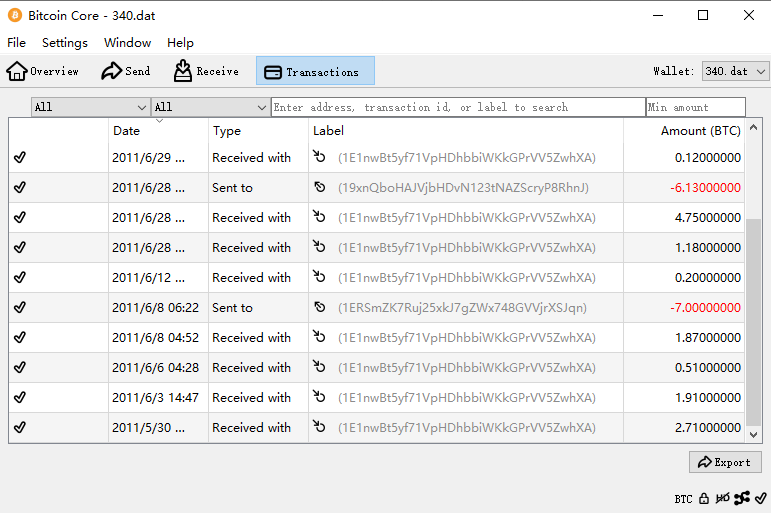Click the wallet encryption lock icon
This screenshot has width=771, height=513.
click(704, 498)
